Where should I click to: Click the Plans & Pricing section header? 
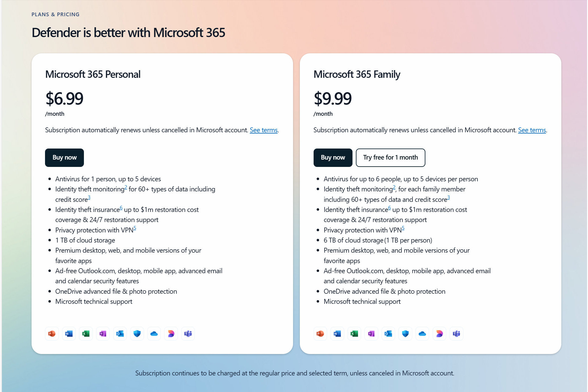(x=55, y=14)
